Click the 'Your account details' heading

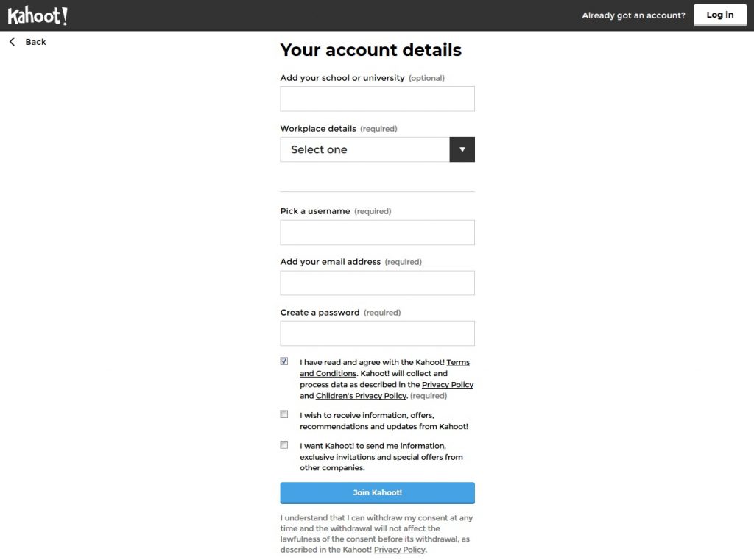point(370,50)
